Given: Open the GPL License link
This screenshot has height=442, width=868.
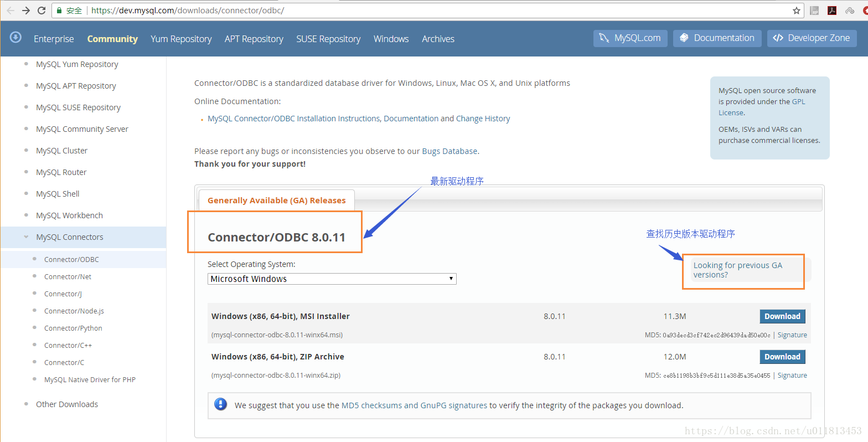Looking at the screenshot, I should pyautogui.click(x=762, y=107).
